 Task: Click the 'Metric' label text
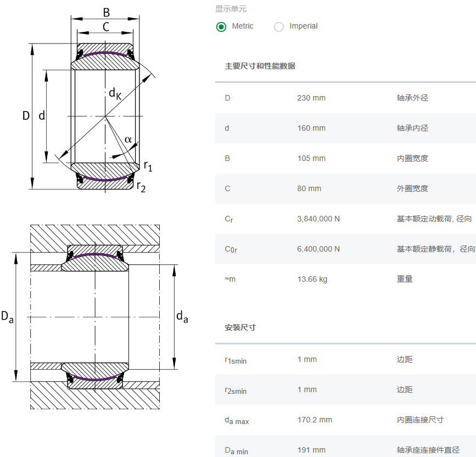click(243, 26)
